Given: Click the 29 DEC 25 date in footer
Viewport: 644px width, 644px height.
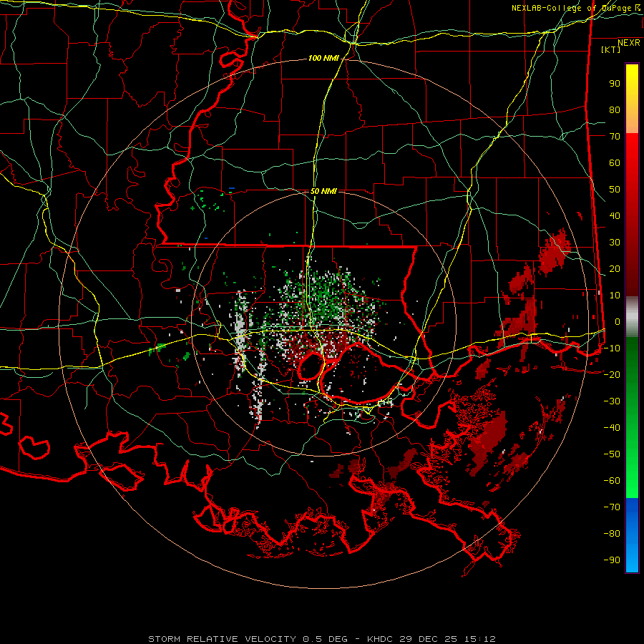Looking at the screenshot, I should (429, 639).
